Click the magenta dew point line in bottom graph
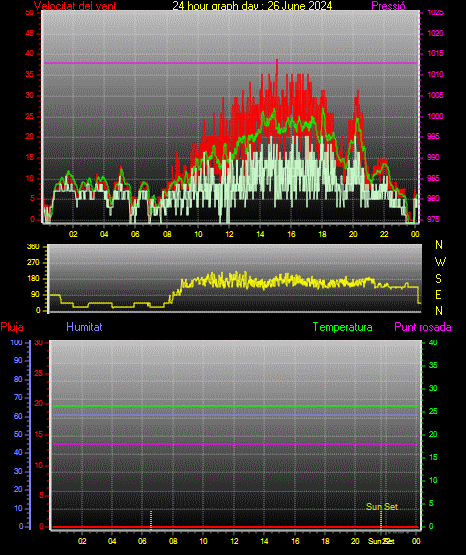The width and height of the screenshot is (466, 555). (235, 444)
